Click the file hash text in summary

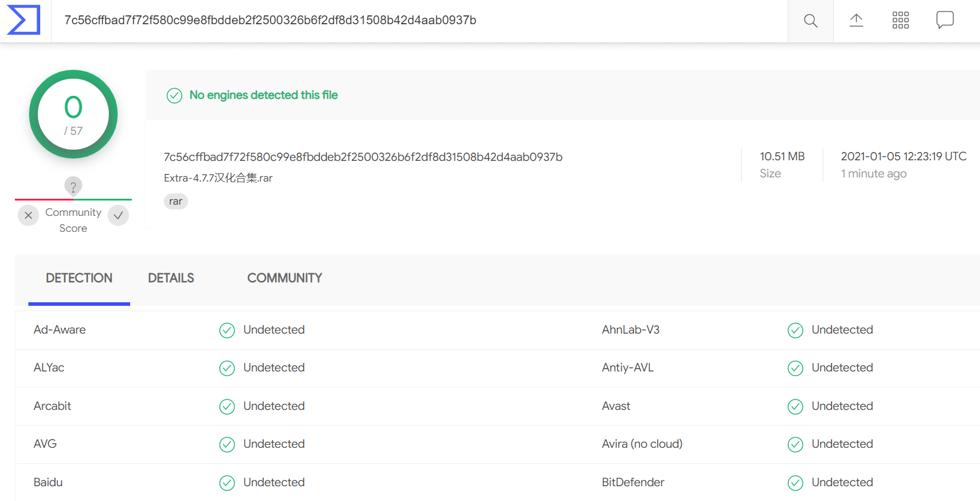click(363, 157)
